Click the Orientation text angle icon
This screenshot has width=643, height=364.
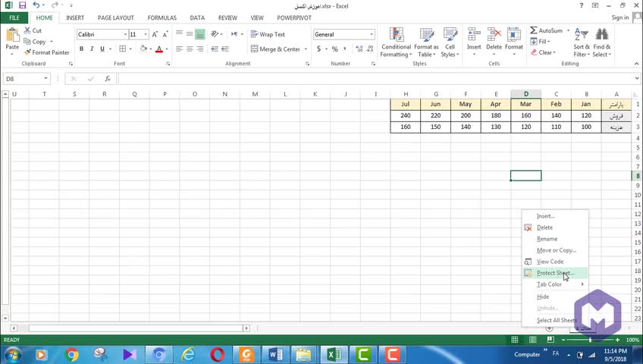[x=215, y=34]
